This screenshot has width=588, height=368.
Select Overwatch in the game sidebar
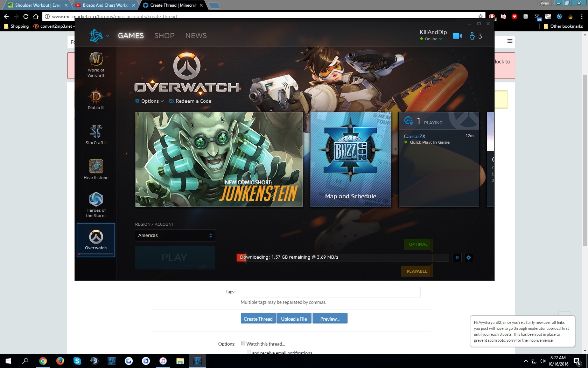click(96, 240)
